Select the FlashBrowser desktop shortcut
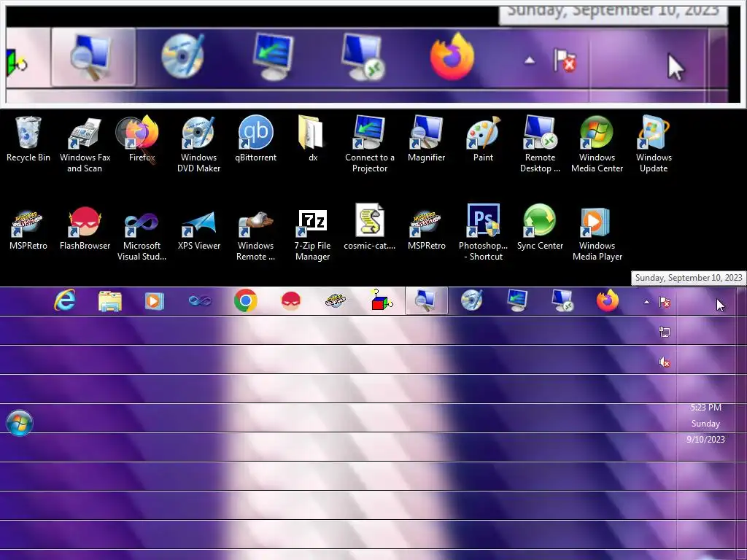This screenshot has height=560, width=747. tap(85, 228)
